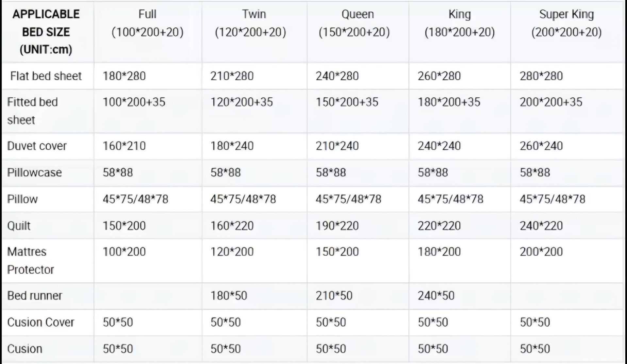This screenshot has width=627, height=364.
Task: Select the Quilt row label
Action: pos(19,226)
